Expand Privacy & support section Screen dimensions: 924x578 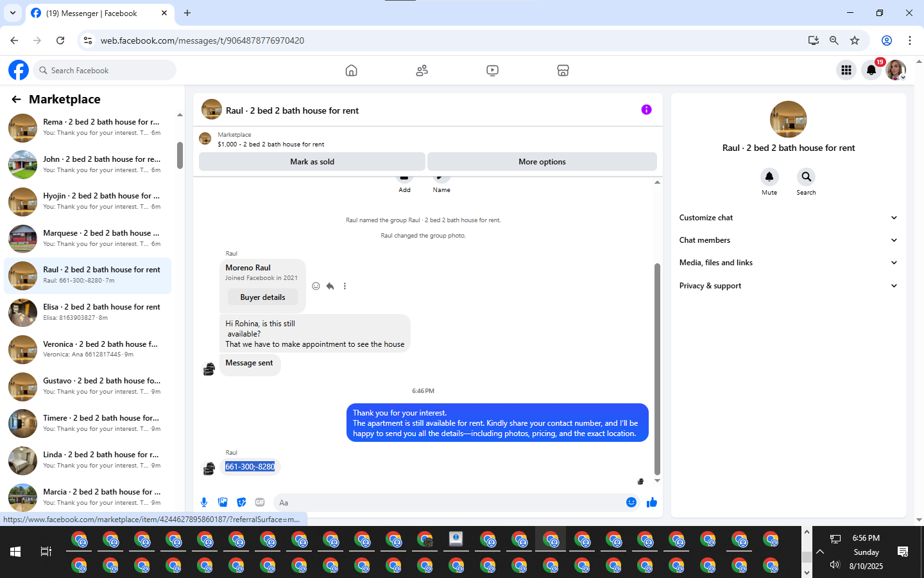tap(788, 286)
